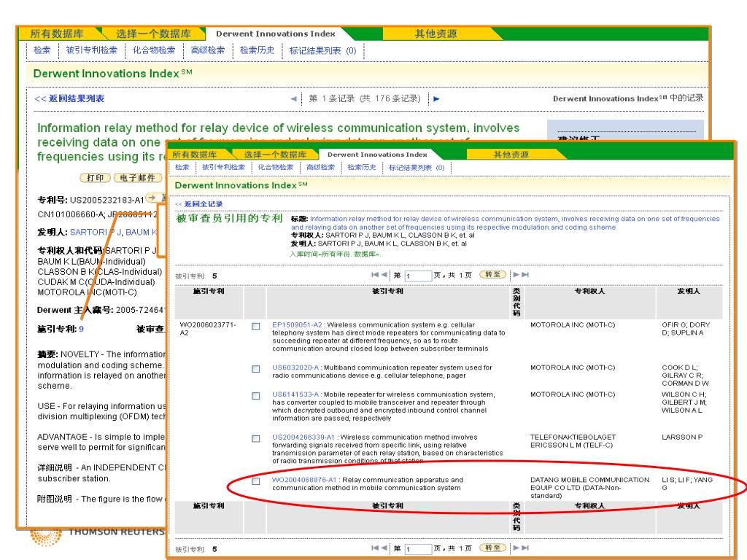747x560 pixels.
Task: Go to next record in back window
Action: pos(436,99)
